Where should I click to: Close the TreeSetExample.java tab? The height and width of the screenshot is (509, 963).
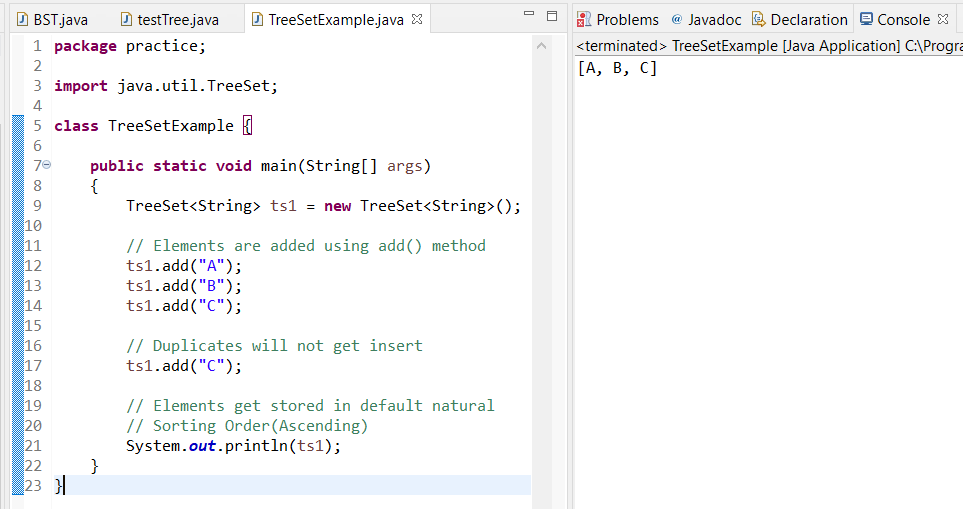pyautogui.click(x=417, y=19)
